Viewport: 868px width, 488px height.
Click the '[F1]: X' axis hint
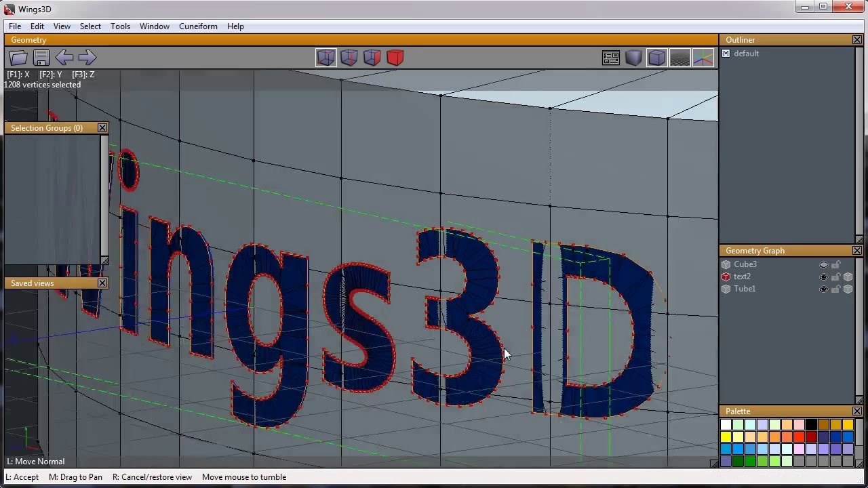pos(18,75)
